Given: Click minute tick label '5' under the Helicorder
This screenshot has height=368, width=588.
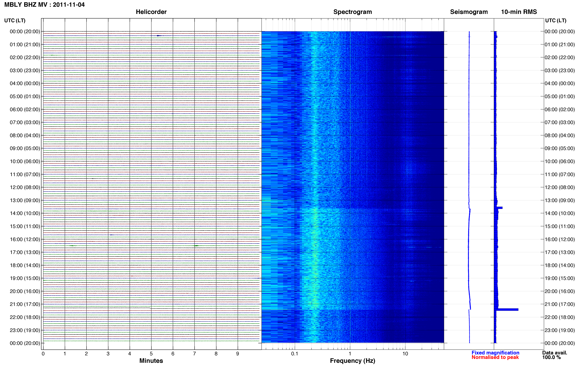Looking at the screenshot, I should click(x=151, y=354).
